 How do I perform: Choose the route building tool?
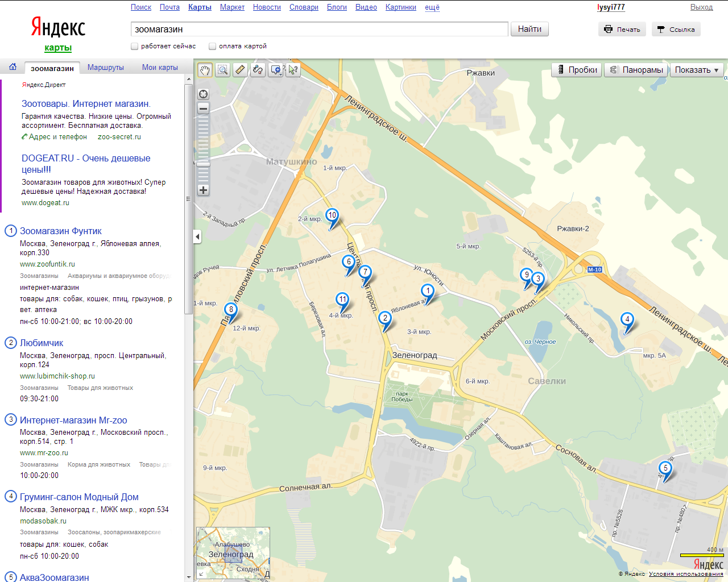(258, 70)
